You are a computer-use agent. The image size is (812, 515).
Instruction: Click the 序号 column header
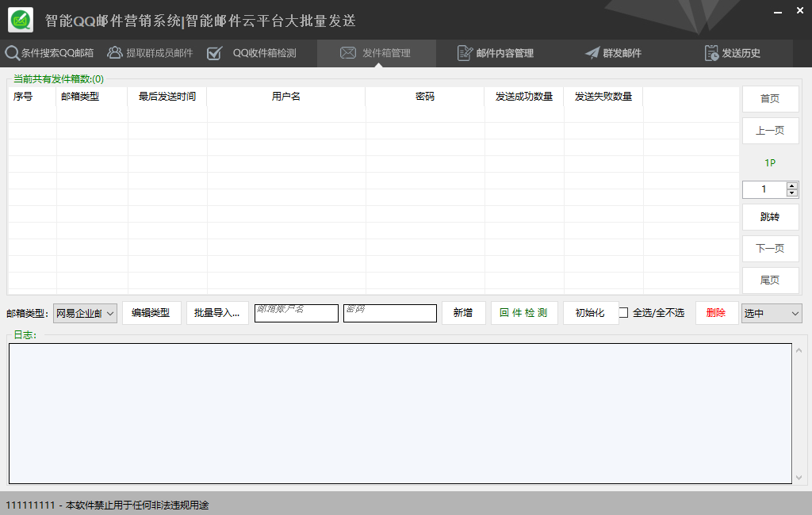tap(32, 97)
